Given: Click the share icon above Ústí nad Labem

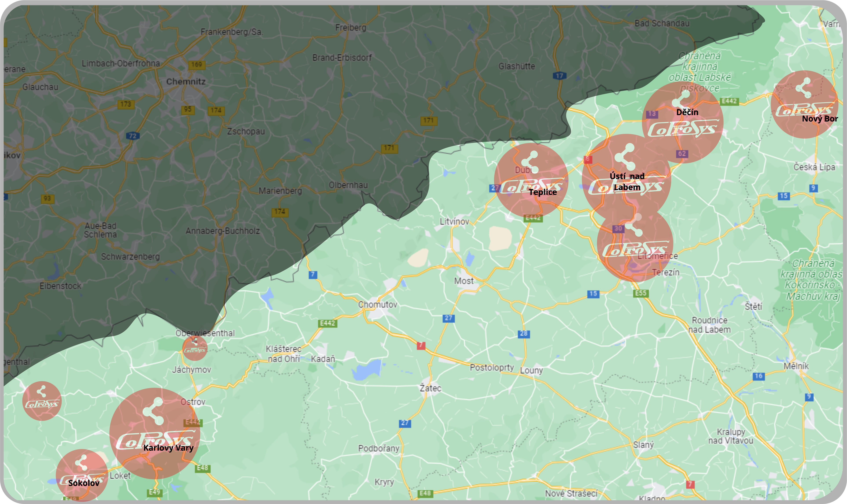Looking at the screenshot, I should pyautogui.click(x=625, y=157).
